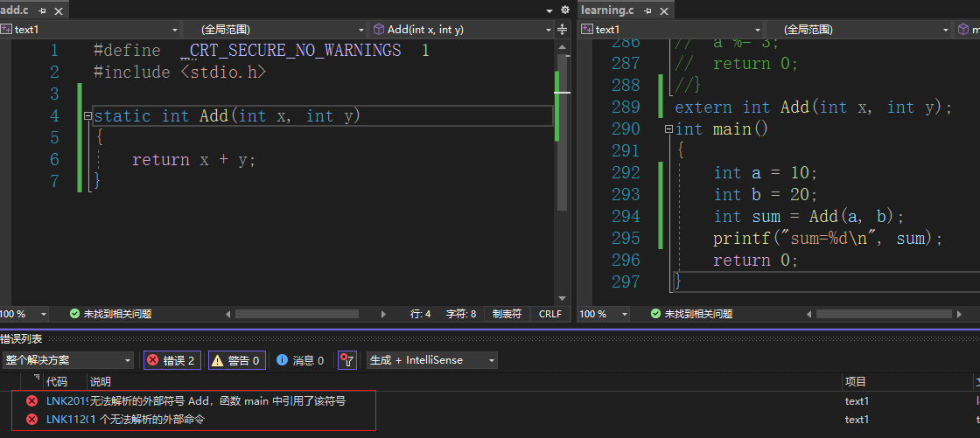Click the no-issues checkmark in add.c
This screenshot has width=980, height=438.
click(x=75, y=314)
